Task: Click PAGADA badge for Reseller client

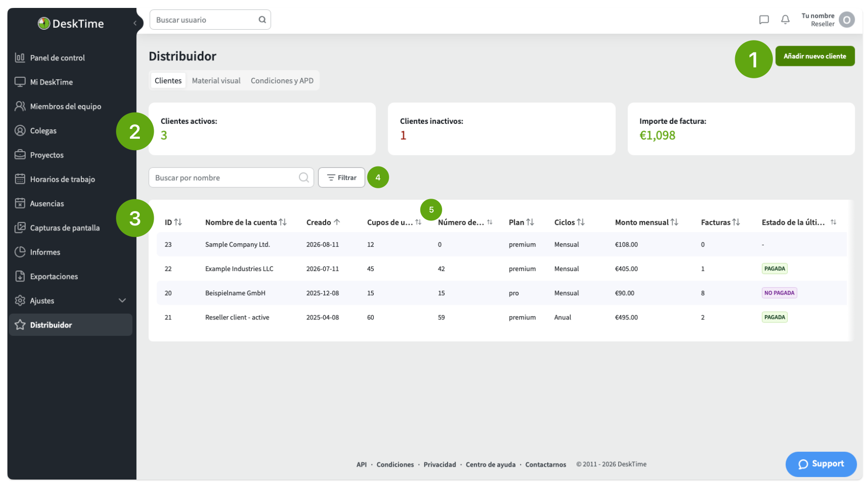Action: click(775, 317)
